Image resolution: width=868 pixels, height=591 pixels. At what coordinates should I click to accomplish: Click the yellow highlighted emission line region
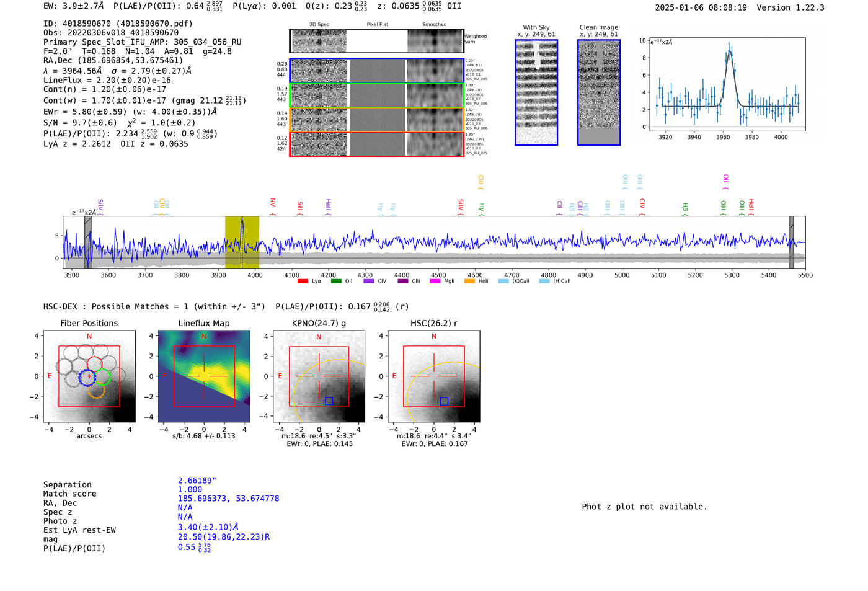point(242,242)
